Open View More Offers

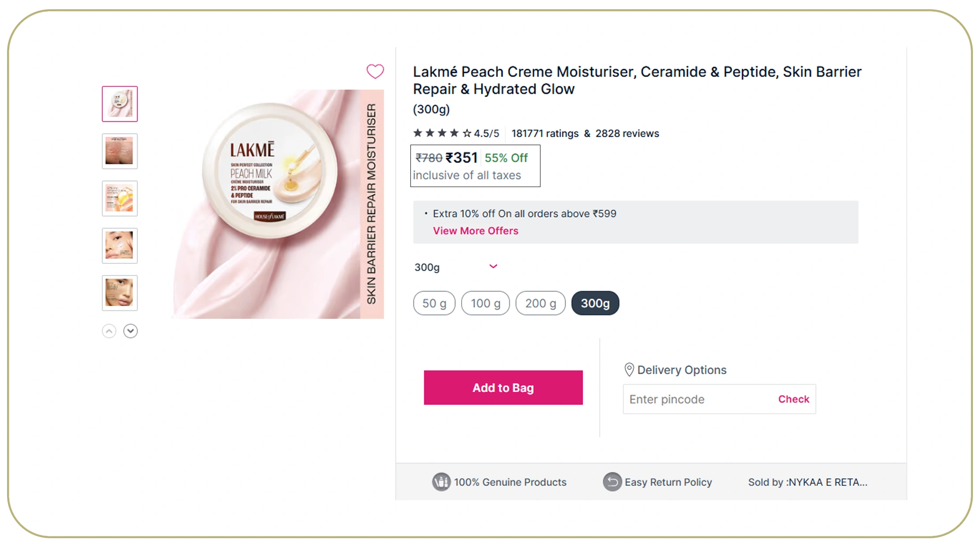pyautogui.click(x=475, y=230)
